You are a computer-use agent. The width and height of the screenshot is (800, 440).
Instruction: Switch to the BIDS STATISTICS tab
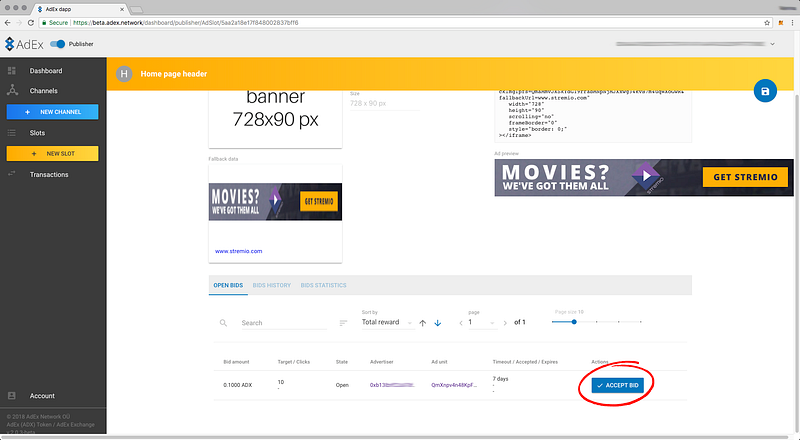pyautogui.click(x=323, y=285)
